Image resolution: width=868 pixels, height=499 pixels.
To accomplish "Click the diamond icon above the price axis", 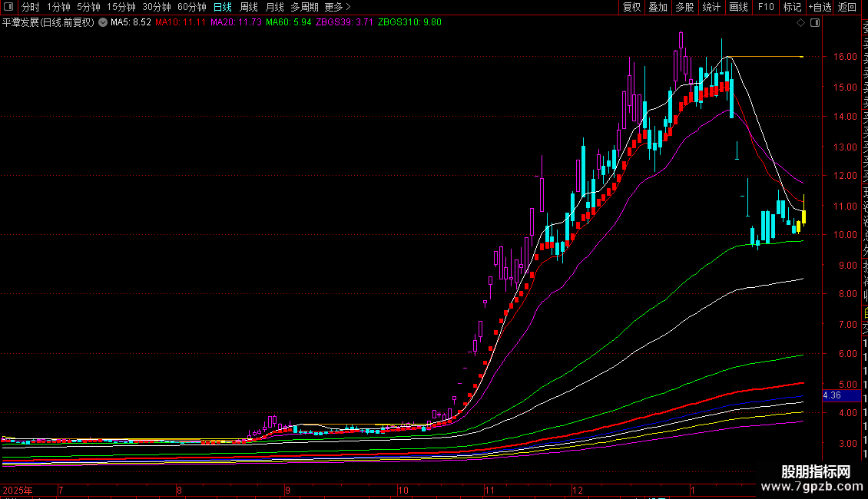I will pos(801,23).
